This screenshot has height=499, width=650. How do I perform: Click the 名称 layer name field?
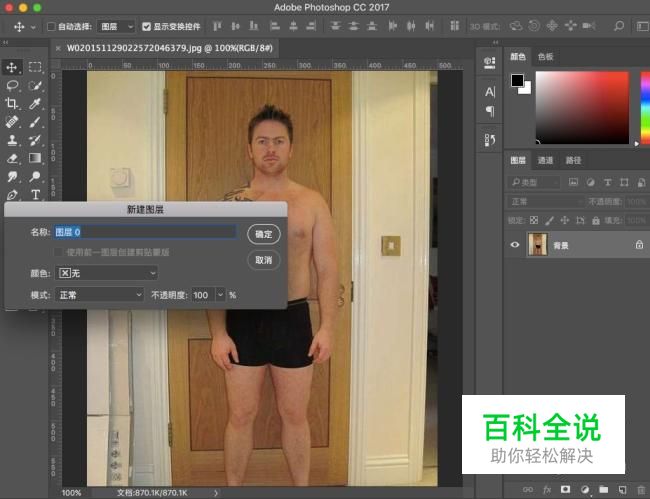coord(146,232)
